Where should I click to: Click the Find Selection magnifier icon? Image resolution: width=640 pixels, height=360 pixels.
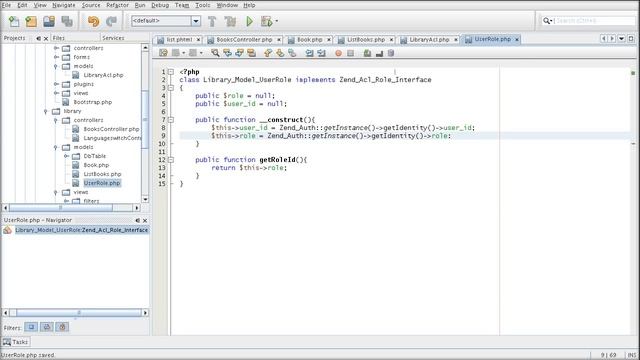[215, 53]
